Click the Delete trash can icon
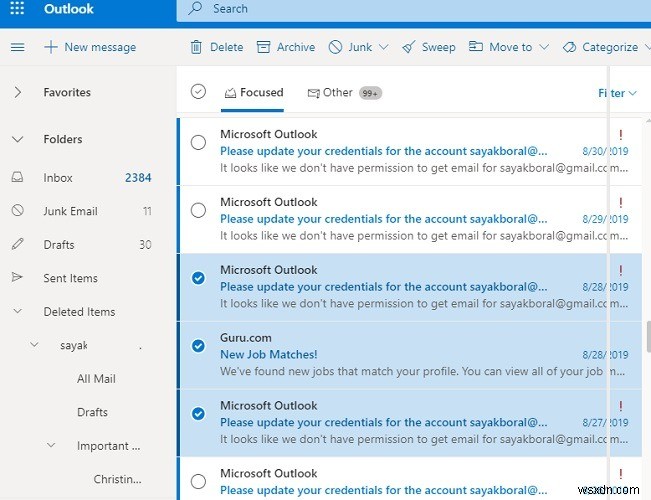 pos(196,47)
